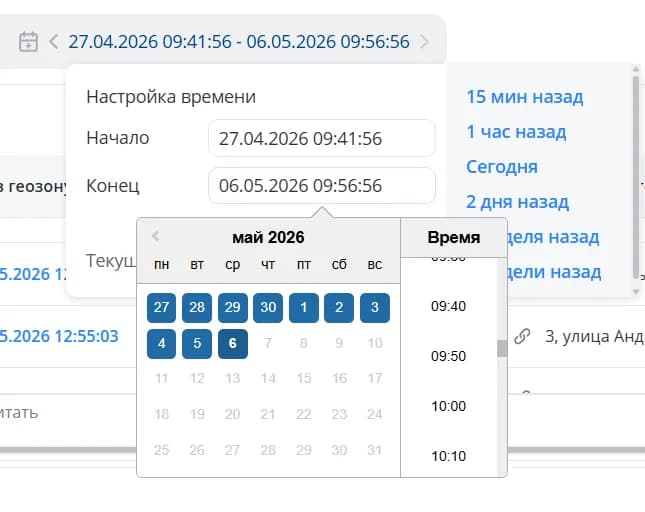Click the presets panel scrollbar

point(636,177)
